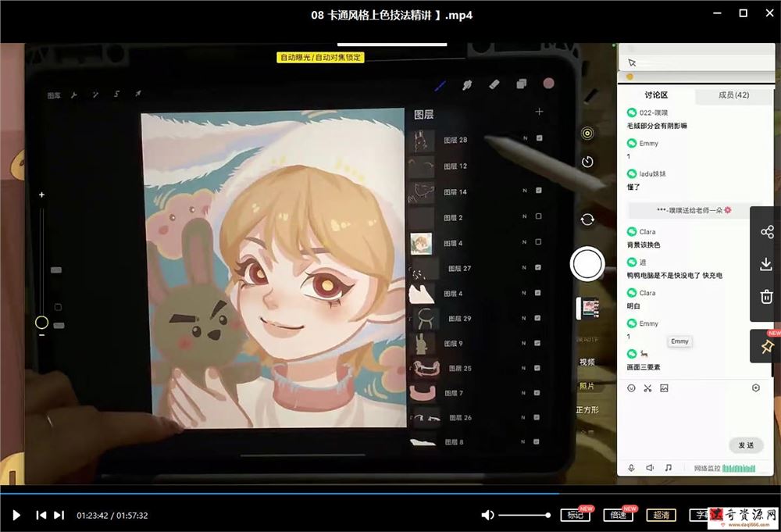
Task: Toggle the speaker icon in chat panel
Action: pos(650,468)
